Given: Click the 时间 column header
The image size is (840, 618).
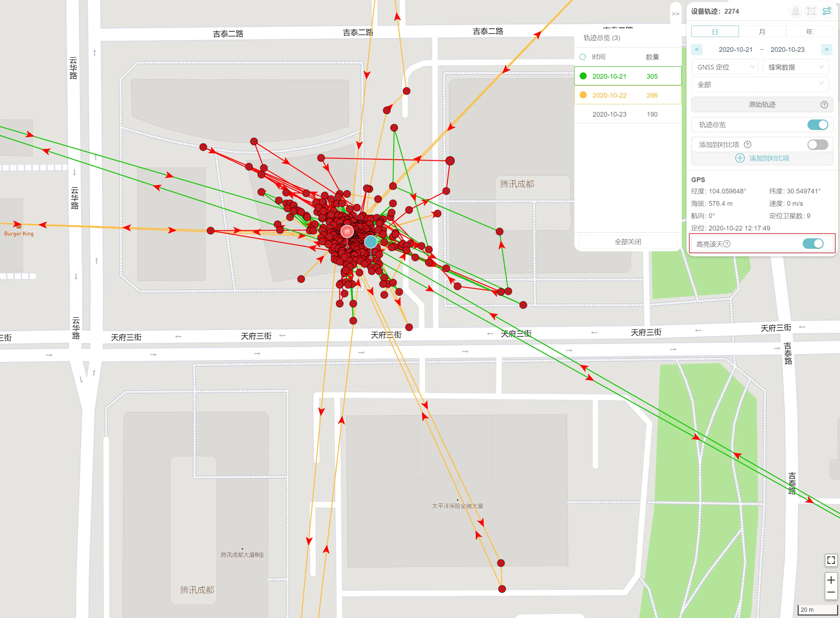Looking at the screenshot, I should (599, 57).
